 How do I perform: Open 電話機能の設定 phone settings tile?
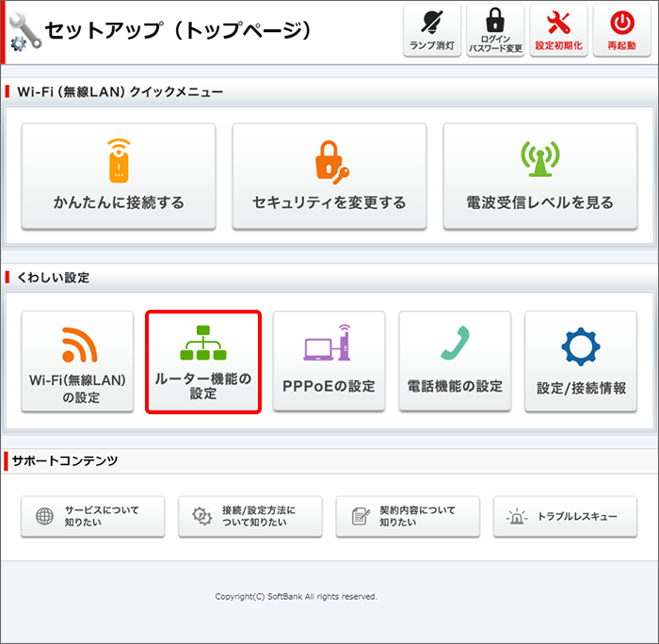pos(455,362)
